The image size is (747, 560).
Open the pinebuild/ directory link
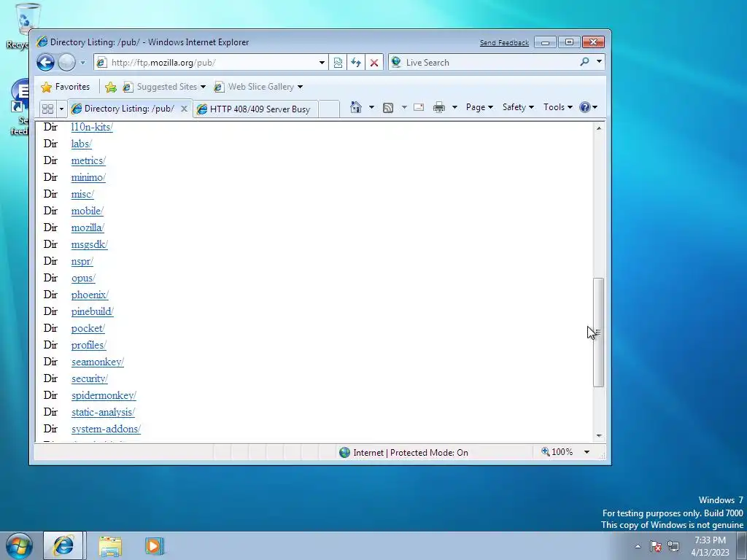(93, 311)
